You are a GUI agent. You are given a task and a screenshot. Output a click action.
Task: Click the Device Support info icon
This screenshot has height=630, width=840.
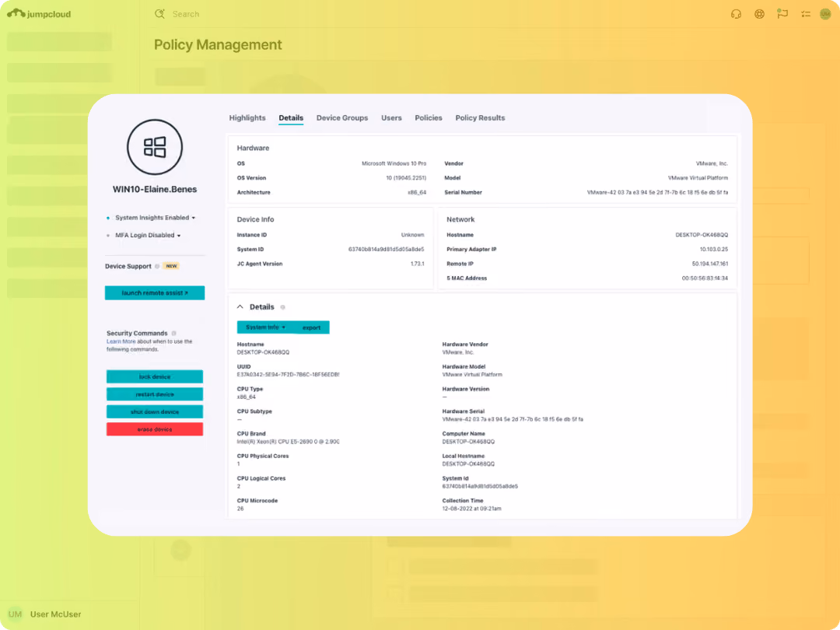(157, 266)
